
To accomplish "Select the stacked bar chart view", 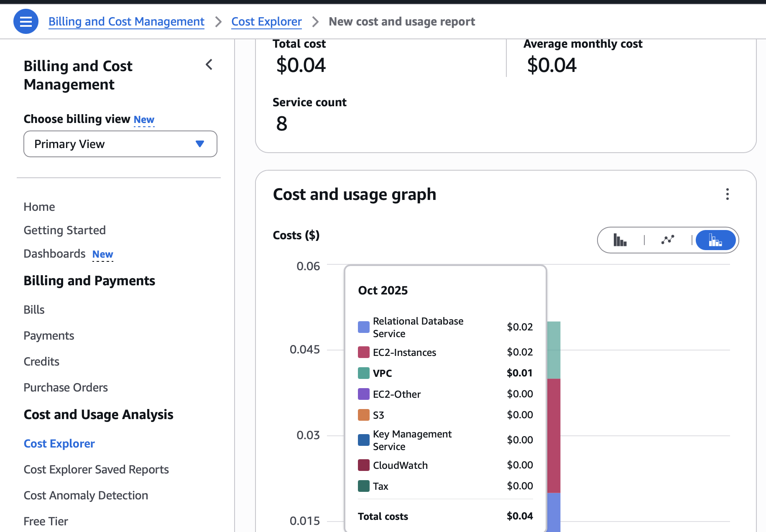I will click(x=715, y=240).
